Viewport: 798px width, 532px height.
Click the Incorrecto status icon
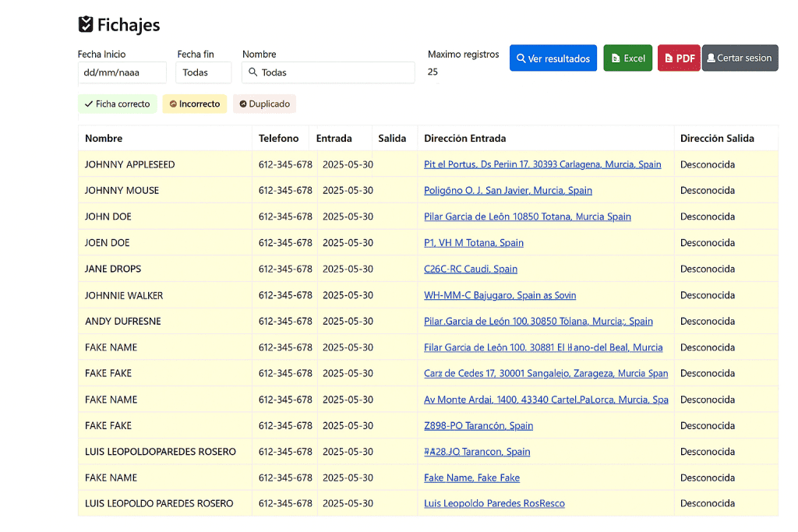tap(173, 104)
